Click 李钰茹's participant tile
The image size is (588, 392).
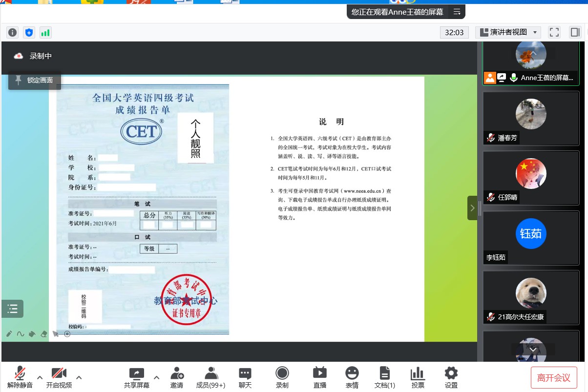[531, 238]
